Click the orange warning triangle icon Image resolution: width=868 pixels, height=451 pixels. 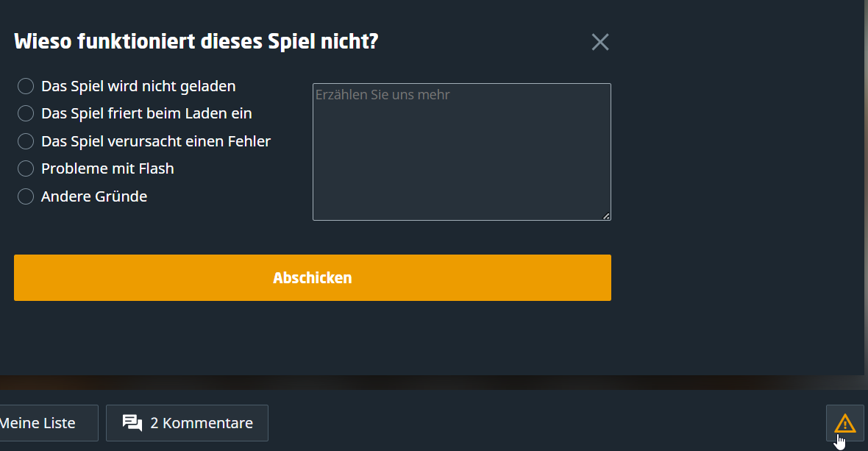click(844, 423)
